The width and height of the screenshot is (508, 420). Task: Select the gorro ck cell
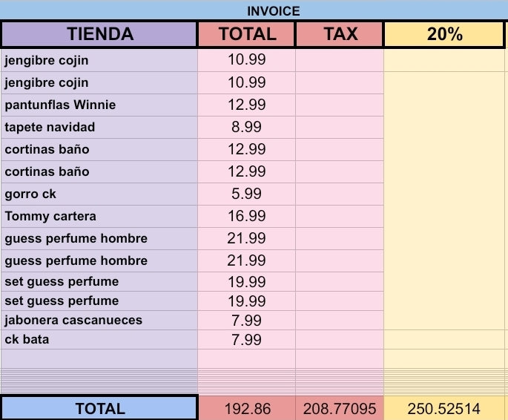(99, 194)
